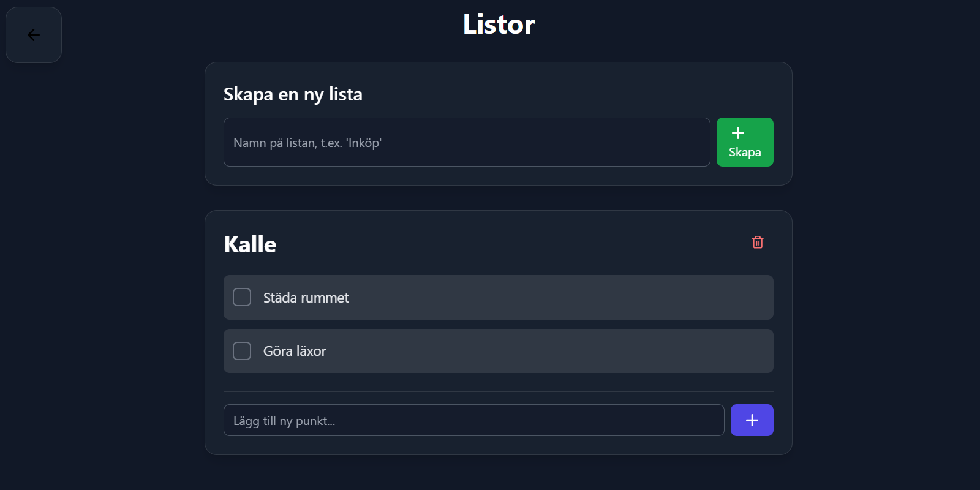Click the placeholder text 'Inköp' example in name field

(x=364, y=143)
